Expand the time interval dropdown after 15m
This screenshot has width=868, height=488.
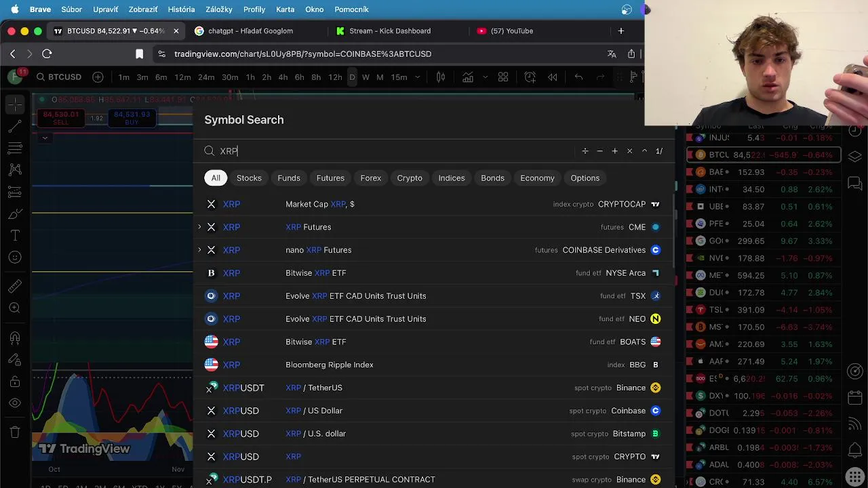418,77
